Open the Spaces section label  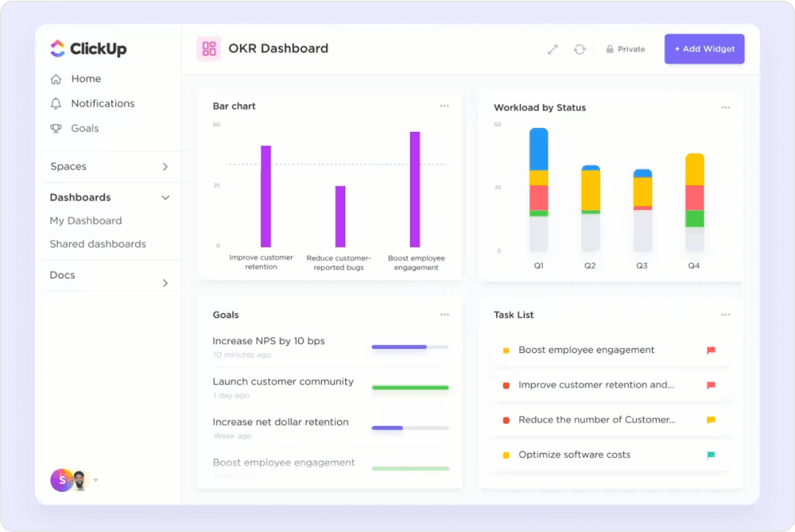(x=69, y=167)
